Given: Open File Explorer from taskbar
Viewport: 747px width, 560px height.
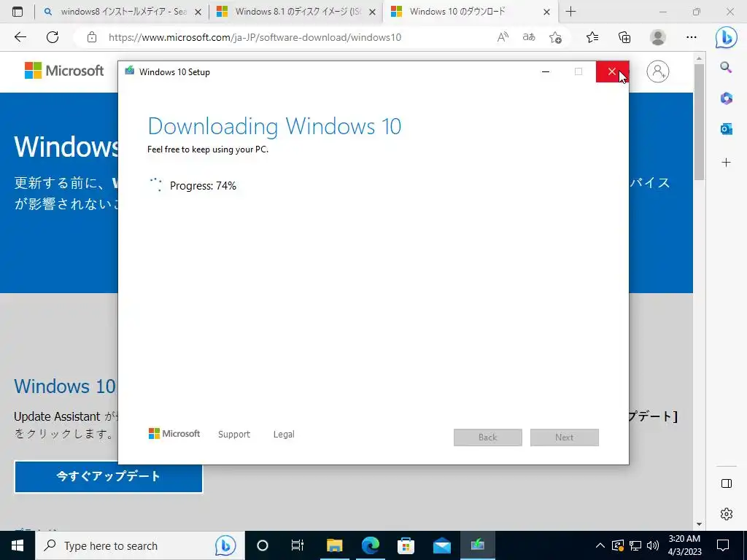Looking at the screenshot, I should coord(334,545).
